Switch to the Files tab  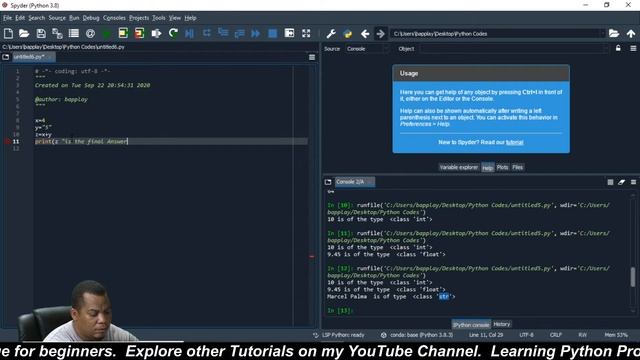click(x=518, y=167)
